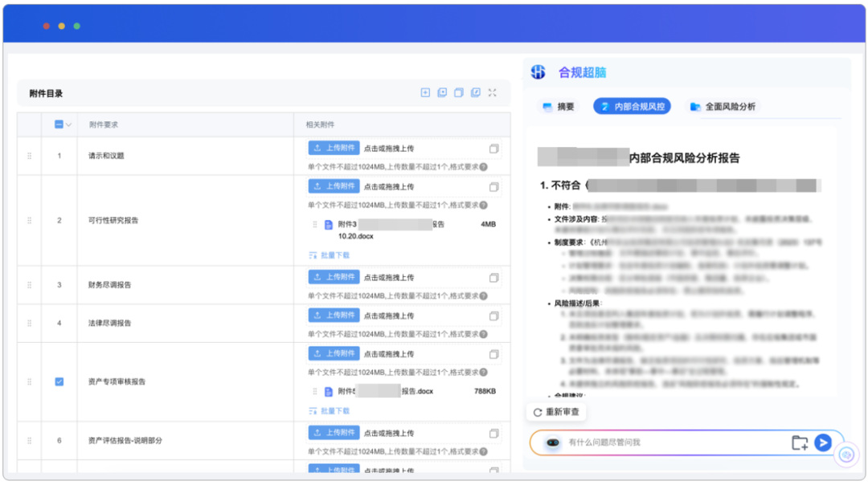Open format help icon in 可行性研究报告 row
This screenshot has width=868, height=489.
coord(484,206)
